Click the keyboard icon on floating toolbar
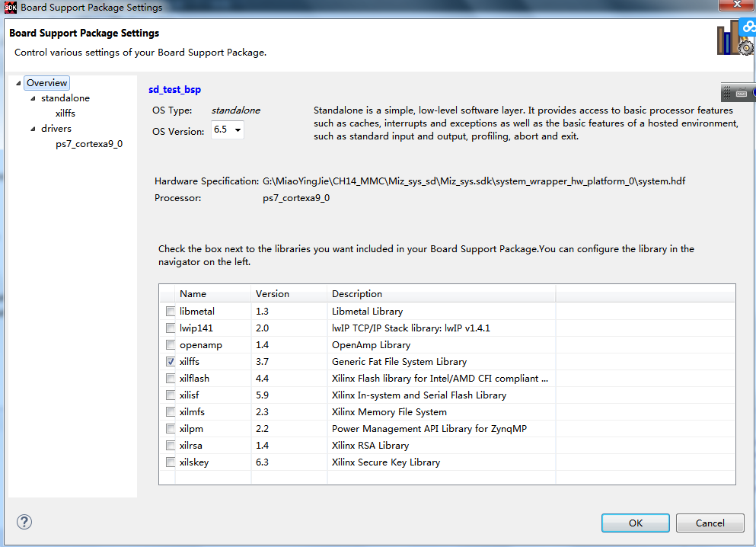Image resolution: width=756 pixels, height=547 pixels. [742, 93]
